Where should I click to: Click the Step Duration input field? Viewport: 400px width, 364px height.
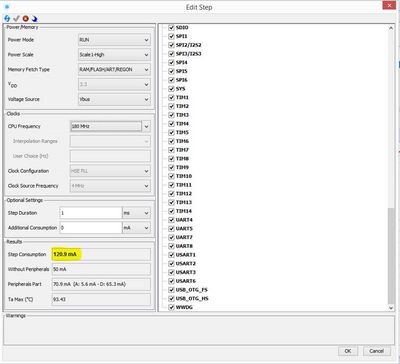point(91,213)
